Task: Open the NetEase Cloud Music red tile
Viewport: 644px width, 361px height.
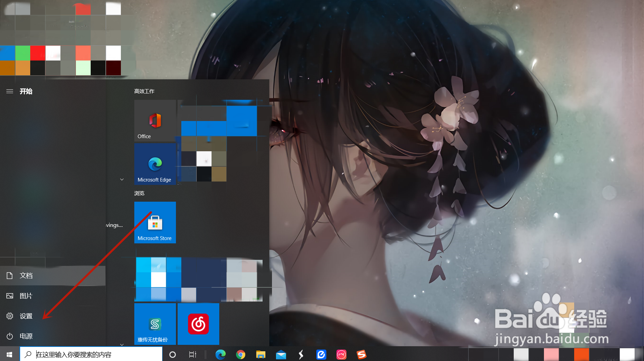Action: [x=198, y=324]
